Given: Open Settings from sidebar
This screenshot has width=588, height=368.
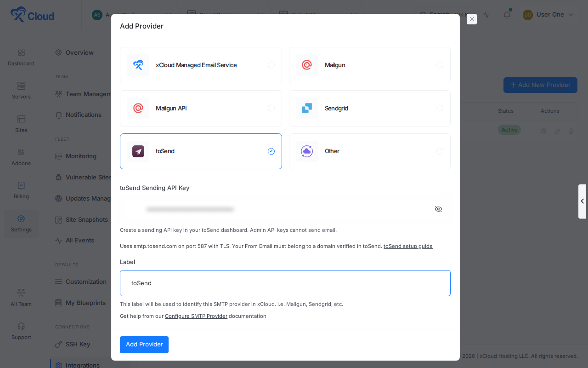Looking at the screenshot, I should click(x=21, y=224).
